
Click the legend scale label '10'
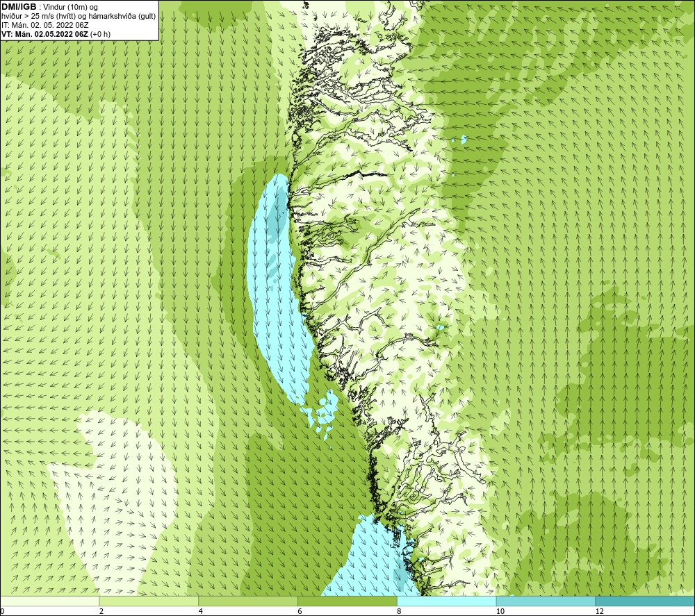[500, 612]
